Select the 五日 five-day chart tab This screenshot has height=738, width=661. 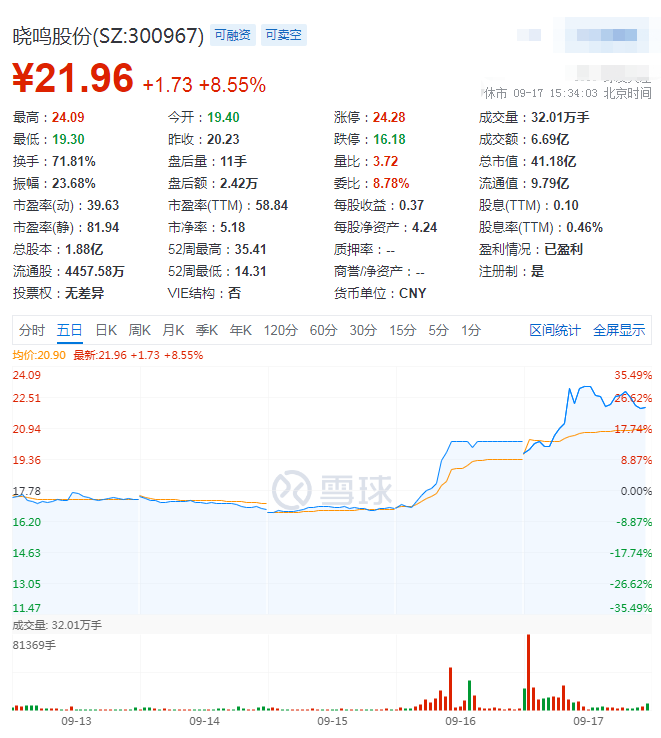(70, 330)
